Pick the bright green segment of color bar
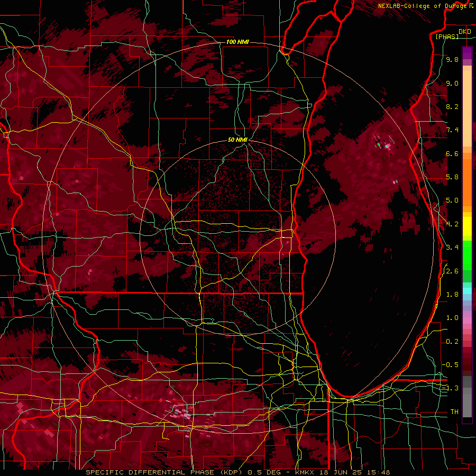The image size is (476, 476). [x=467, y=255]
